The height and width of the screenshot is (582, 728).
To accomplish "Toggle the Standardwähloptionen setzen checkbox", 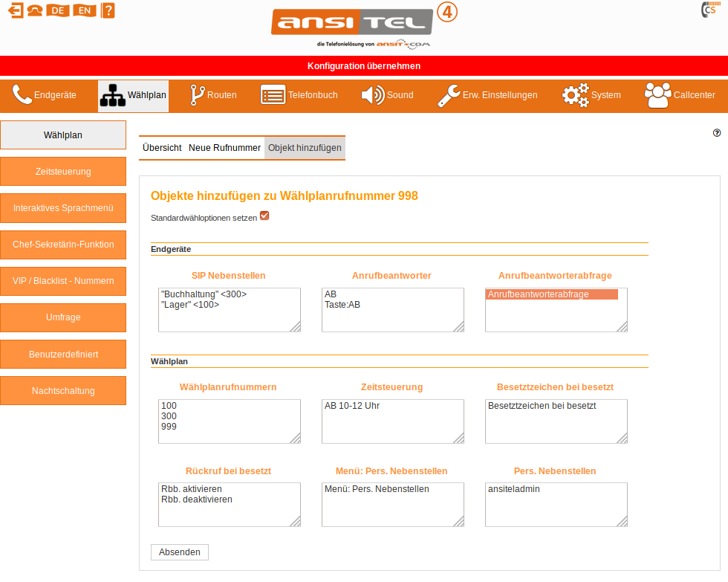I will 264,216.
